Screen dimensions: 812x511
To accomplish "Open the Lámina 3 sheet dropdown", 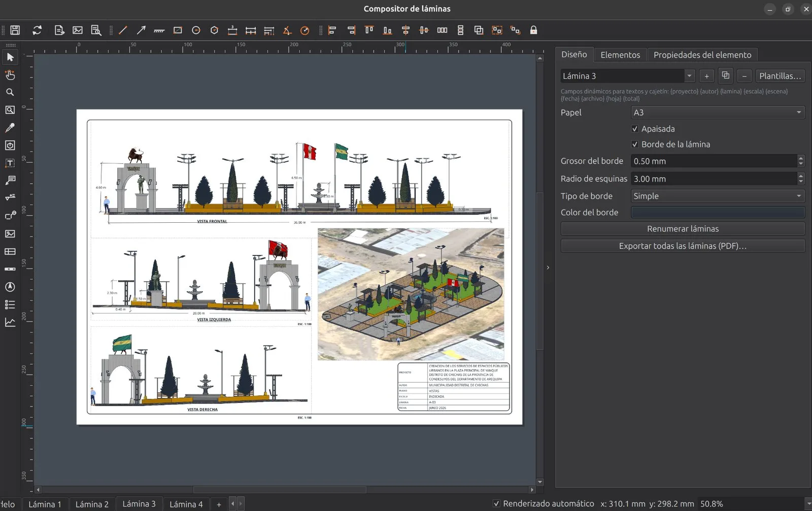I will tap(628, 76).
